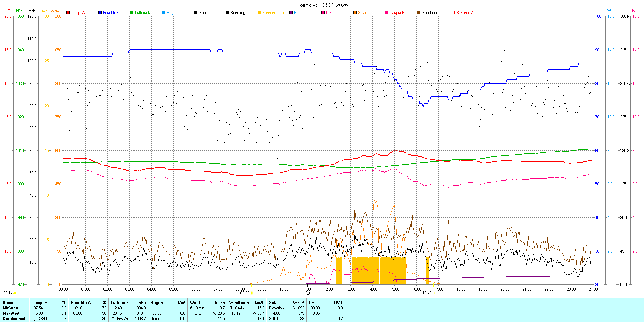644x322 pixels.
Task: Click the sunrise sun icon at 08:32
Action: click(252, 293)
